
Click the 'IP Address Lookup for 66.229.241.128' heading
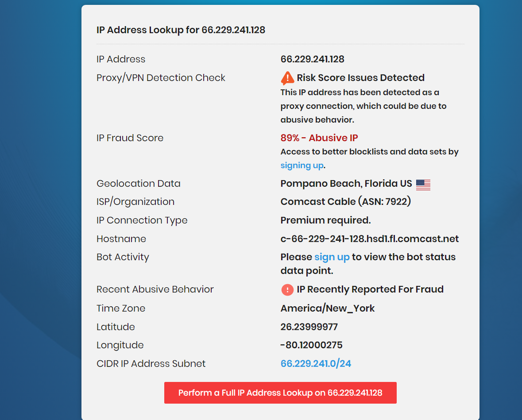pos(181,30)
